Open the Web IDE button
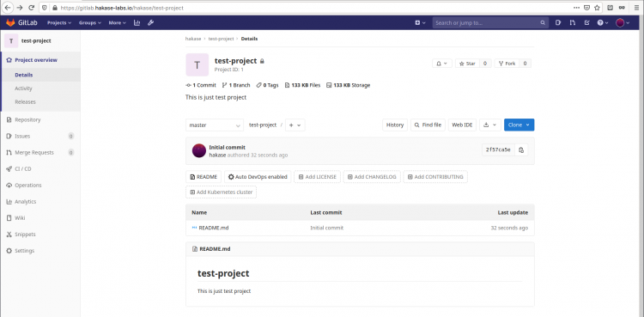644x317 pixels. point(462,125)
